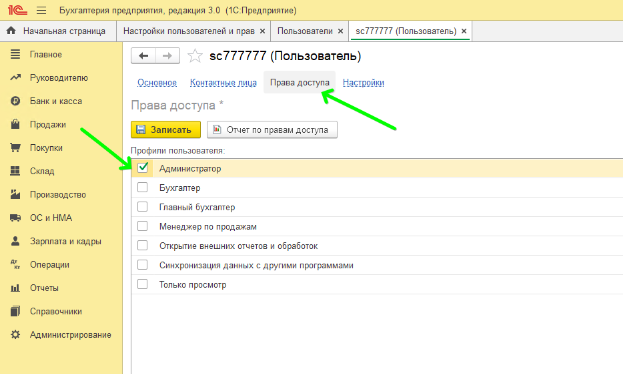Open the Зарплата и кадры section label
624x375 pixels.
pyautogui.click(x=65, y=241)
